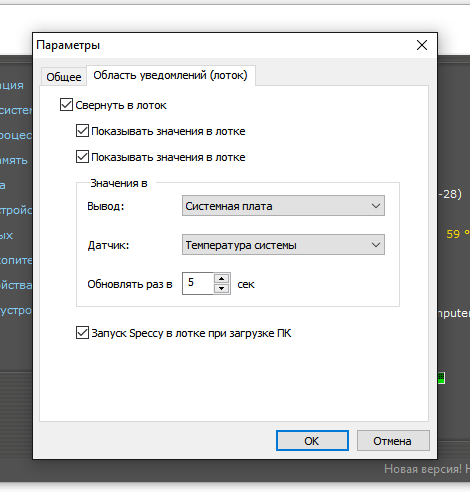Click the green chip icon behind dialog
Screen dimensions: 470x492
441,378
